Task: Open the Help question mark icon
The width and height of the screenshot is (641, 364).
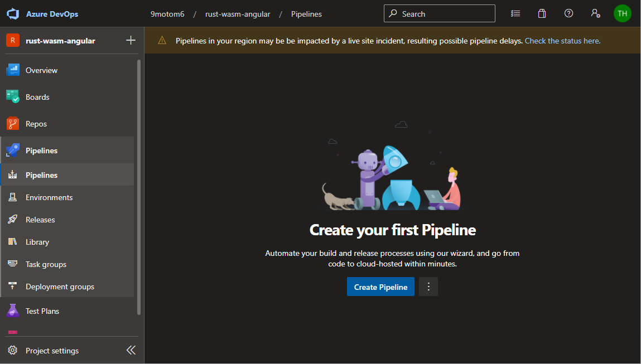Action: point(568,13)
